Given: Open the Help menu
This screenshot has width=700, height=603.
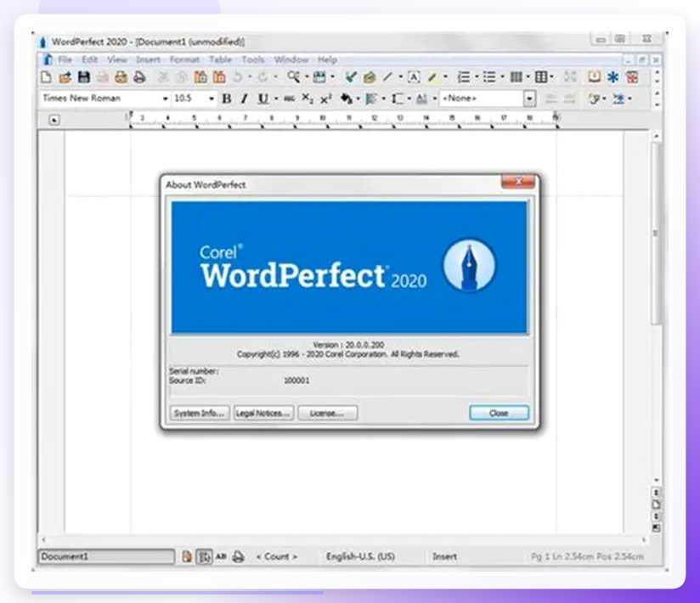Looking at the screenshot, I should point(327,59).
